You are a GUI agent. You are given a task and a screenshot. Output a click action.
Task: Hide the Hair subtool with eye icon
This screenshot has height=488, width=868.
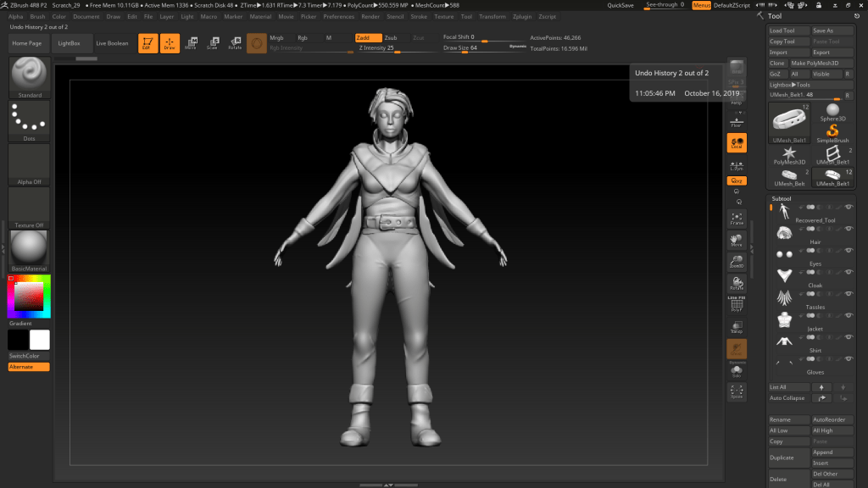[849, 230]
